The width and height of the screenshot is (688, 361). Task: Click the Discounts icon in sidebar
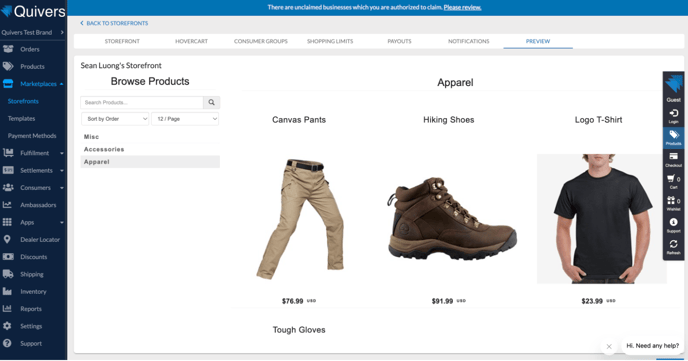tap(8, 257)
